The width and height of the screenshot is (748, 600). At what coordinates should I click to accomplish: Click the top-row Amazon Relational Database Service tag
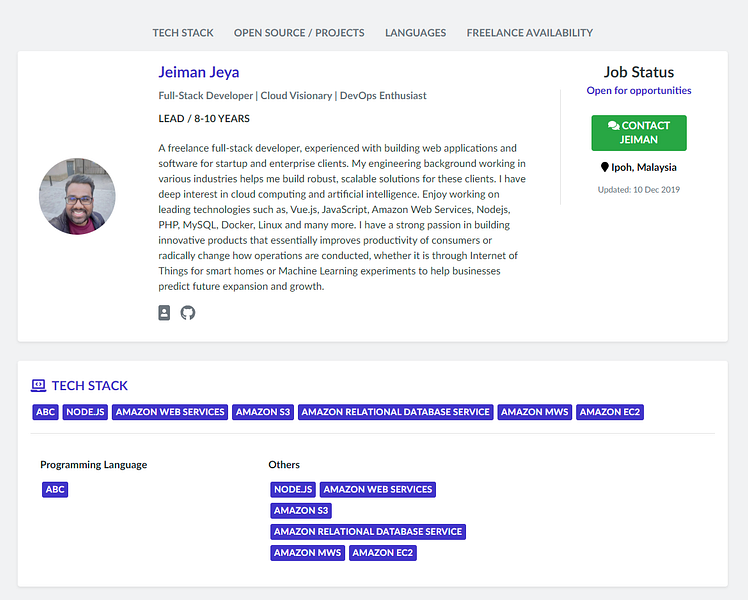click(x=396, y=412)
